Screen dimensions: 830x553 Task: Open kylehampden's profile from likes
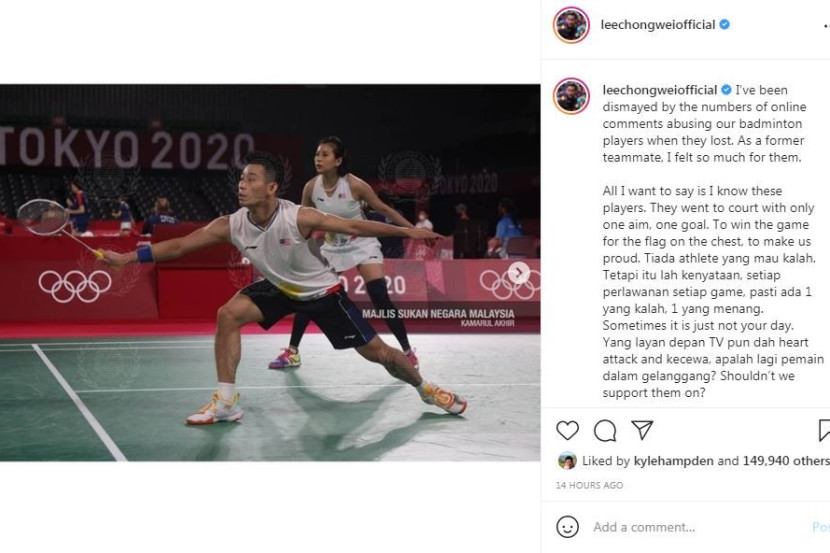pos(673,461)
